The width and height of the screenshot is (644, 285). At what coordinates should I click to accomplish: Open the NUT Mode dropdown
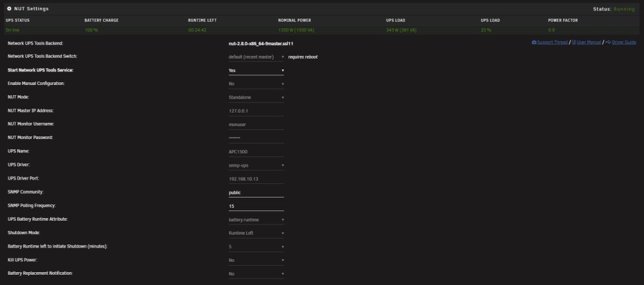tap(256, 98)
